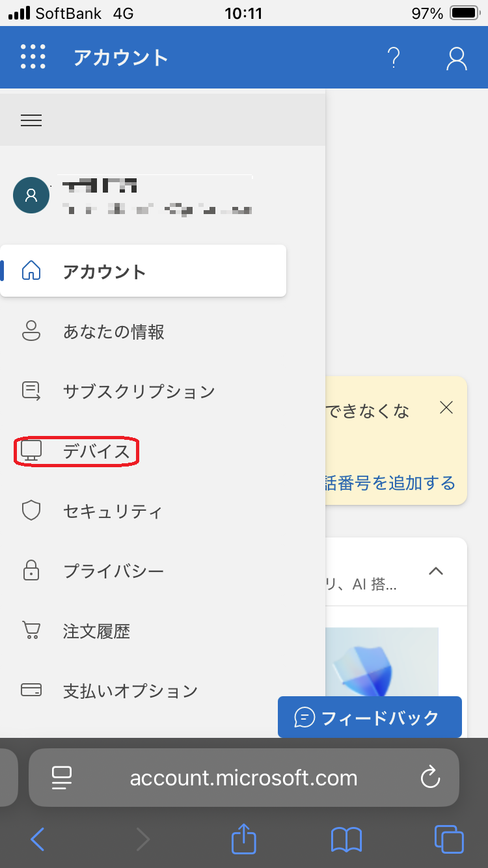Collapse the card with the chevron
This screenshot has height=868, width=488.
[x=436, y=571]
